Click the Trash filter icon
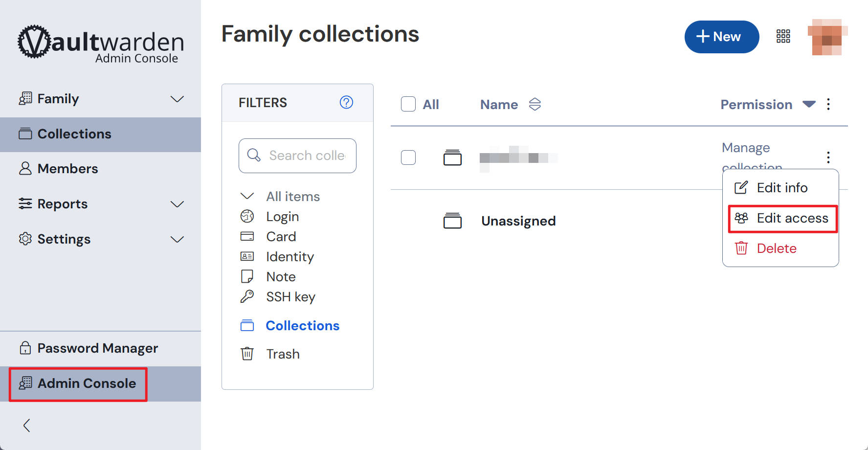 (247, 354)
